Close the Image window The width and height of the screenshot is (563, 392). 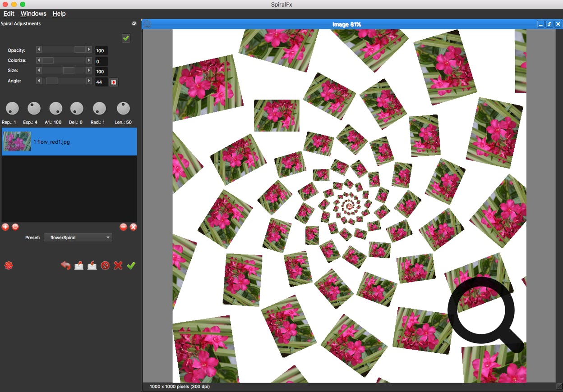point(558,24)
